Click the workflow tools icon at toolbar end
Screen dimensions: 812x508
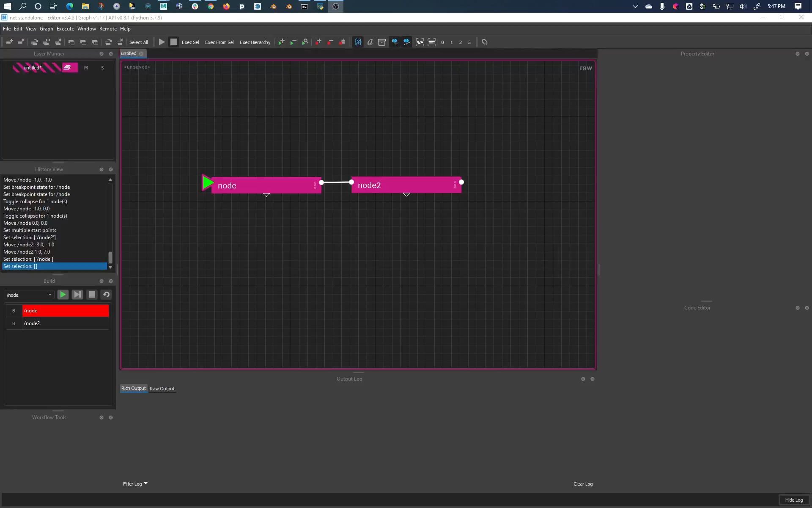pyautogui.click(x=485, y=42)
